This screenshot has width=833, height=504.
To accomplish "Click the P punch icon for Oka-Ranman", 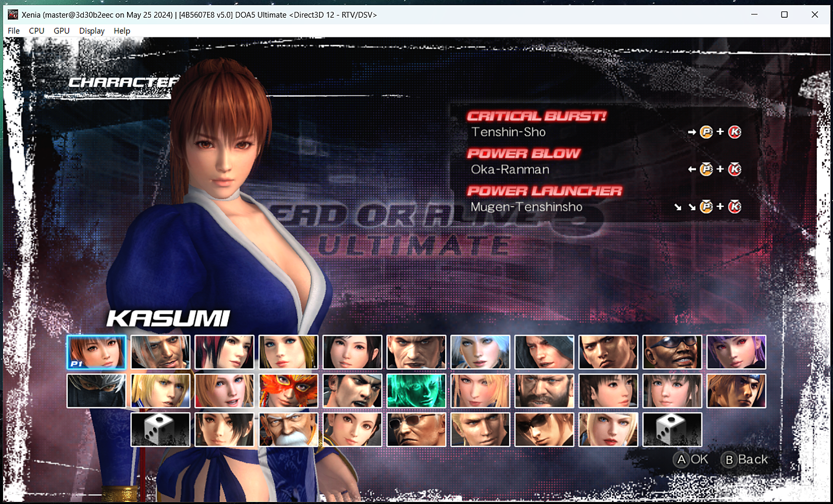I will click(x=706, y=169).
